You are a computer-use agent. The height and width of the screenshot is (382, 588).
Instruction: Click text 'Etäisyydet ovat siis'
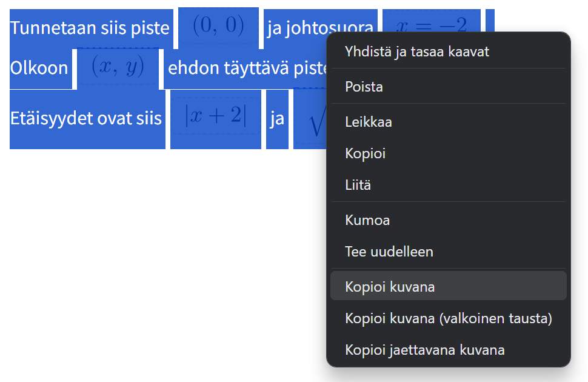point(86,118)
